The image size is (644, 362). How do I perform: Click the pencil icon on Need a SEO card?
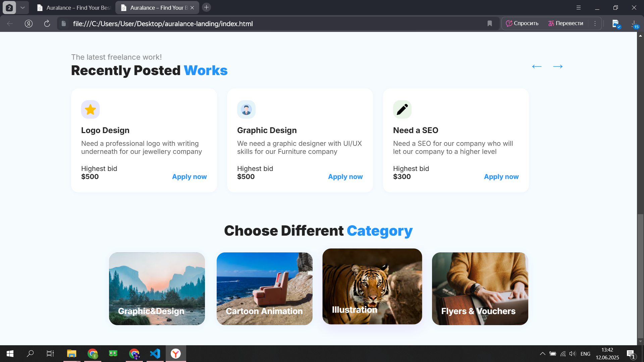coord(402,110)
